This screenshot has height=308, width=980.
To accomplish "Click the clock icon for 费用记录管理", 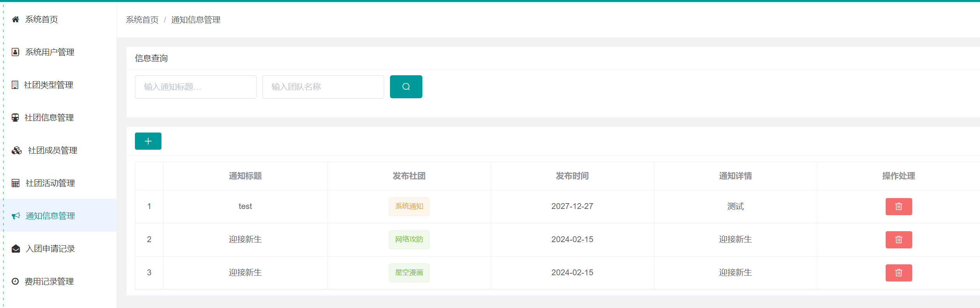I will point(15,281).
